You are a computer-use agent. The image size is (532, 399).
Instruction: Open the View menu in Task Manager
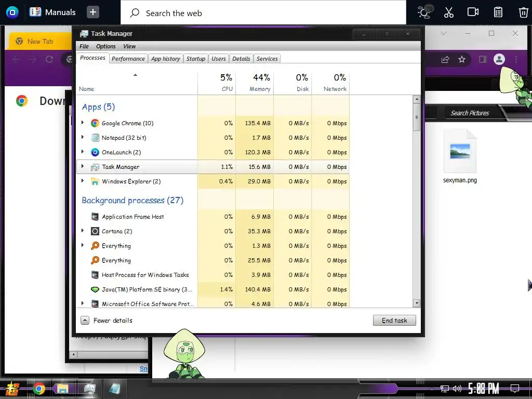129,46
